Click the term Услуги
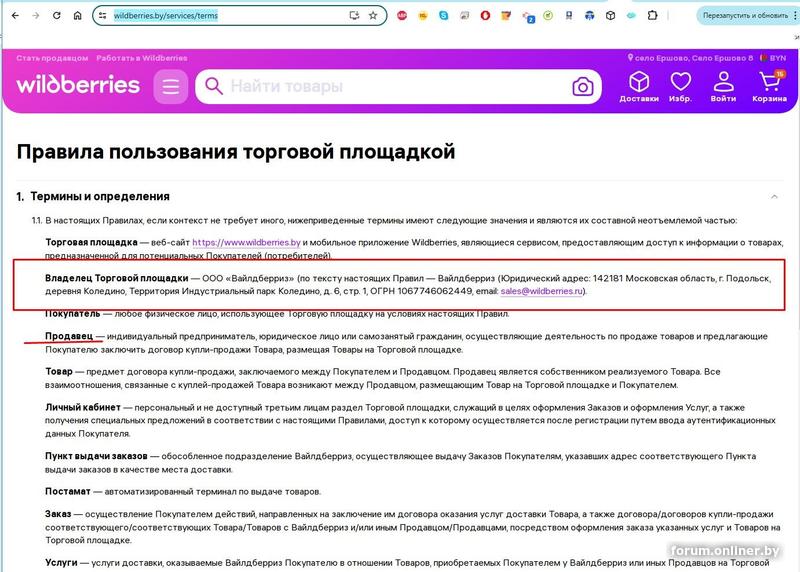The width and height of the screenshot is (800, 572). click(x=61, y=562)
